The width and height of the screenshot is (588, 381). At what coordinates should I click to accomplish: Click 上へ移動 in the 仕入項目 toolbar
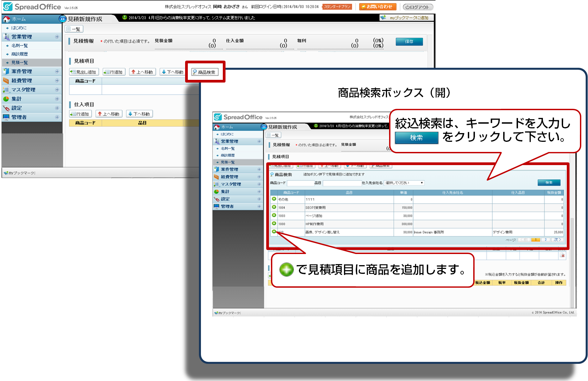(109, 114)
